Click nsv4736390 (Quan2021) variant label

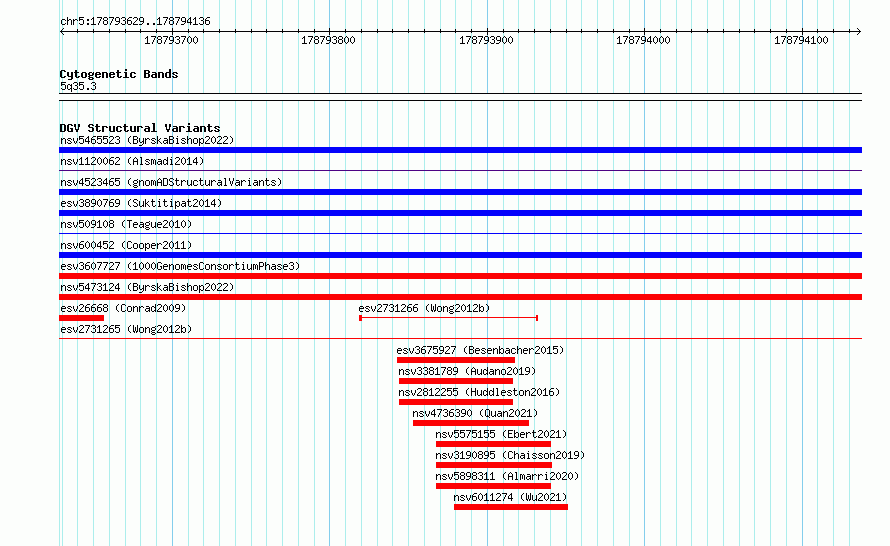pos(475,413)
